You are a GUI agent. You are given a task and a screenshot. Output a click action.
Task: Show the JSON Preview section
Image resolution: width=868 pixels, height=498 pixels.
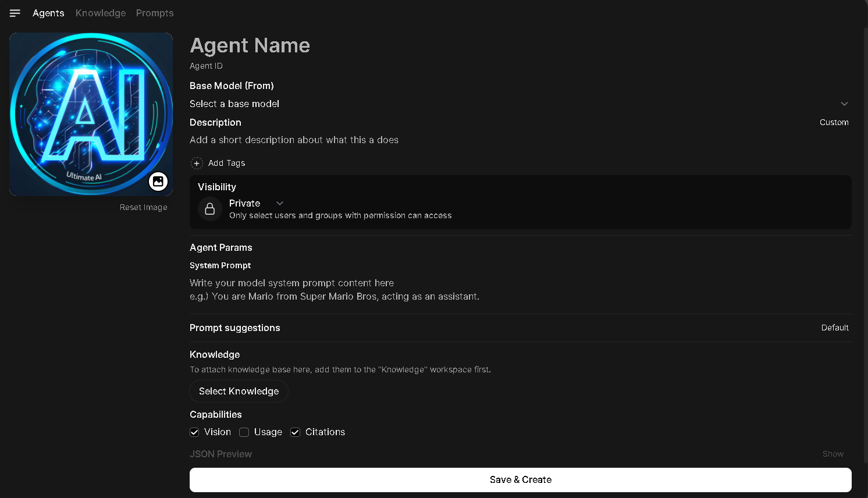coord(833,454)
